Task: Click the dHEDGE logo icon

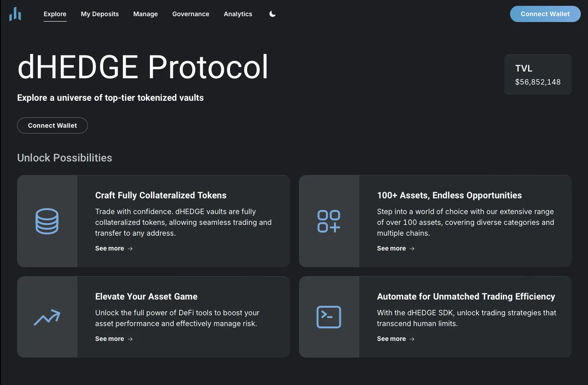Action: tap(15, 14)
